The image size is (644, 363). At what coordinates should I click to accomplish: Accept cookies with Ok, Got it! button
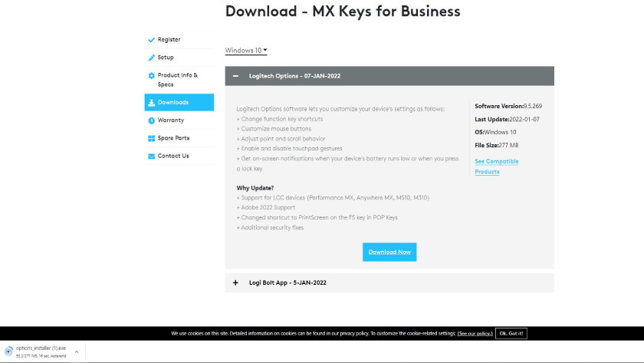(511, 334)
